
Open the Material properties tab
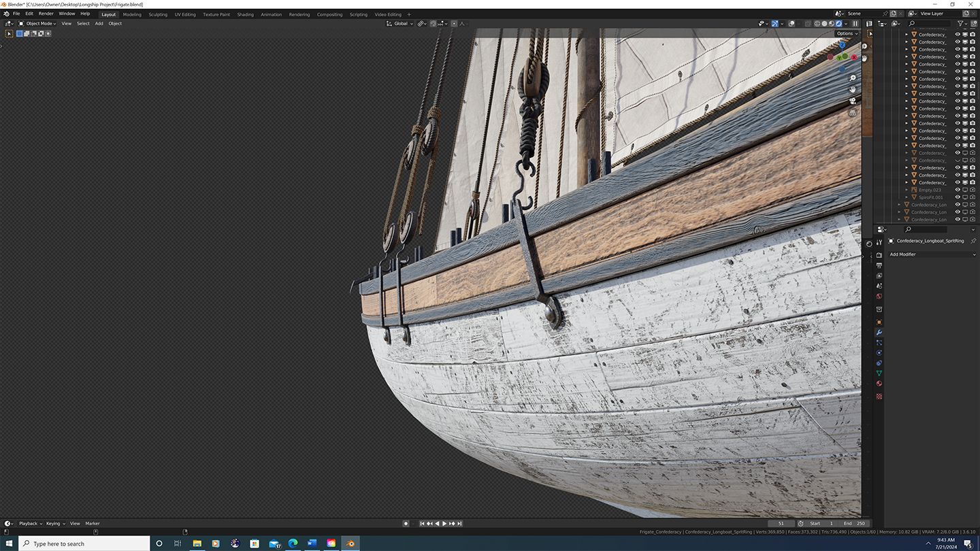click(x=879, y=383)
